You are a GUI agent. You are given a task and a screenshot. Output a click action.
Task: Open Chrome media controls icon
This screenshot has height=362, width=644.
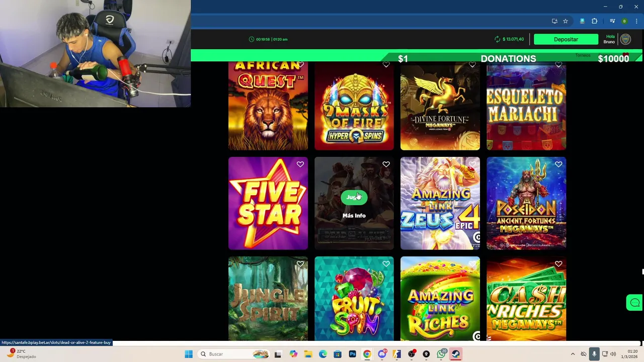(x=612, y=21)
